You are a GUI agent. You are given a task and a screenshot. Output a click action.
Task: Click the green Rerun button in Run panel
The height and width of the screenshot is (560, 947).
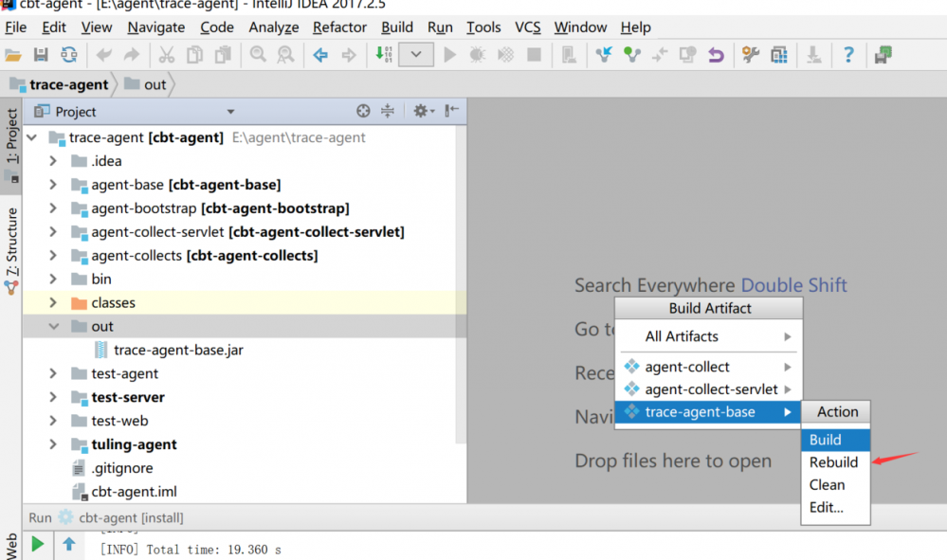tap(38, 544)
